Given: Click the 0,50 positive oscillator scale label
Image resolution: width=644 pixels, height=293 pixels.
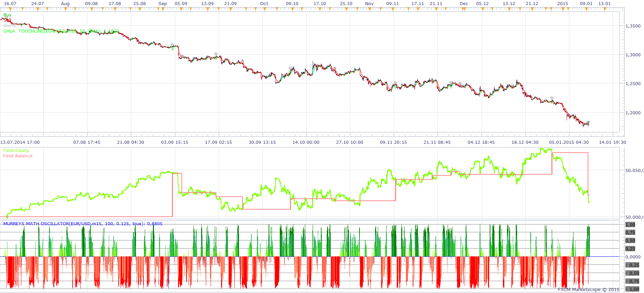Looking at the screenshot, I should [x=630, y=240].
